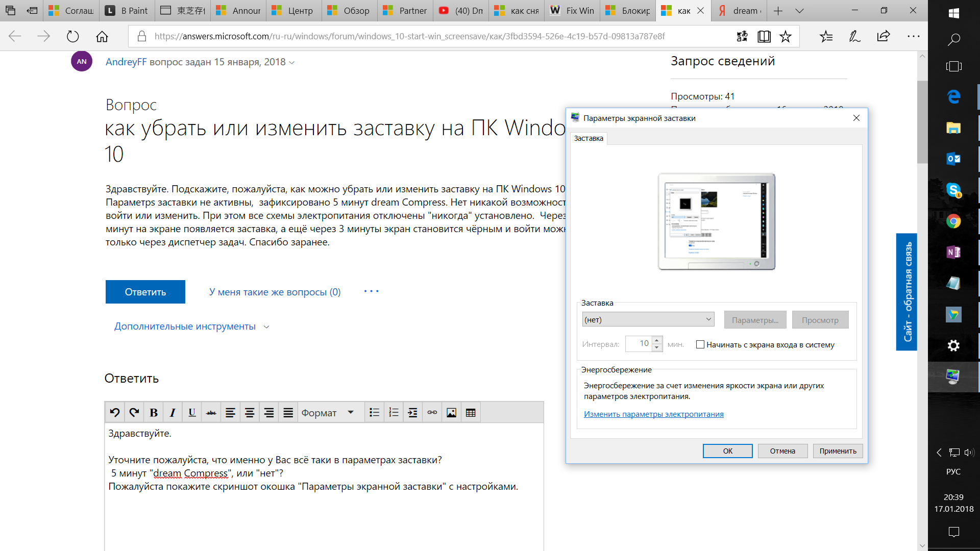Toggle underline formatting in reply editor

tap(192, 412)
